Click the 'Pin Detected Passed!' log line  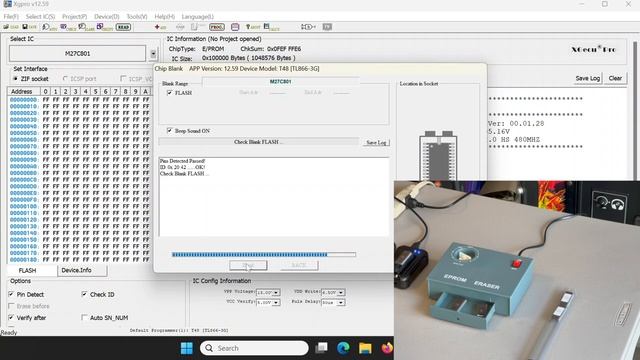[x=182, y=161]
